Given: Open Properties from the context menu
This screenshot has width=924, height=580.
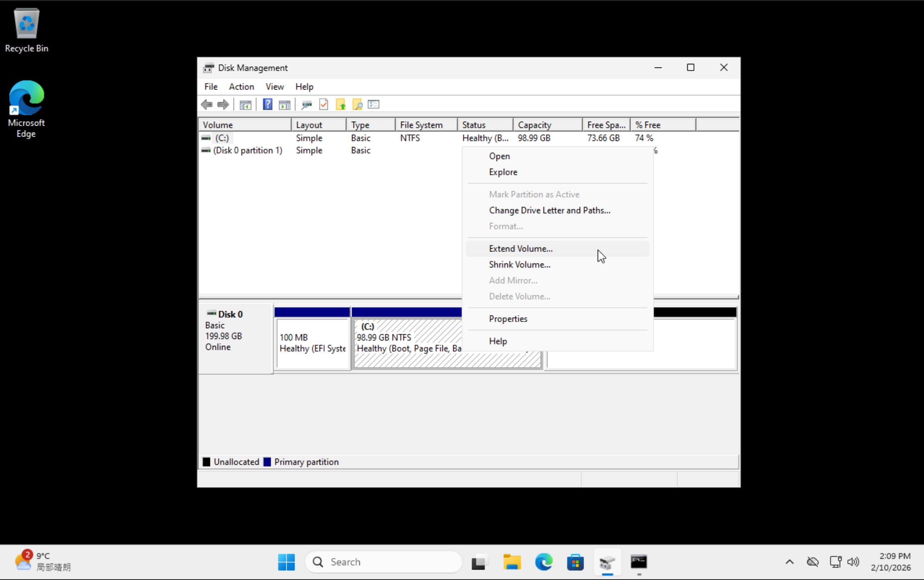Looking at the screenshot, I should tap(508, 319).
